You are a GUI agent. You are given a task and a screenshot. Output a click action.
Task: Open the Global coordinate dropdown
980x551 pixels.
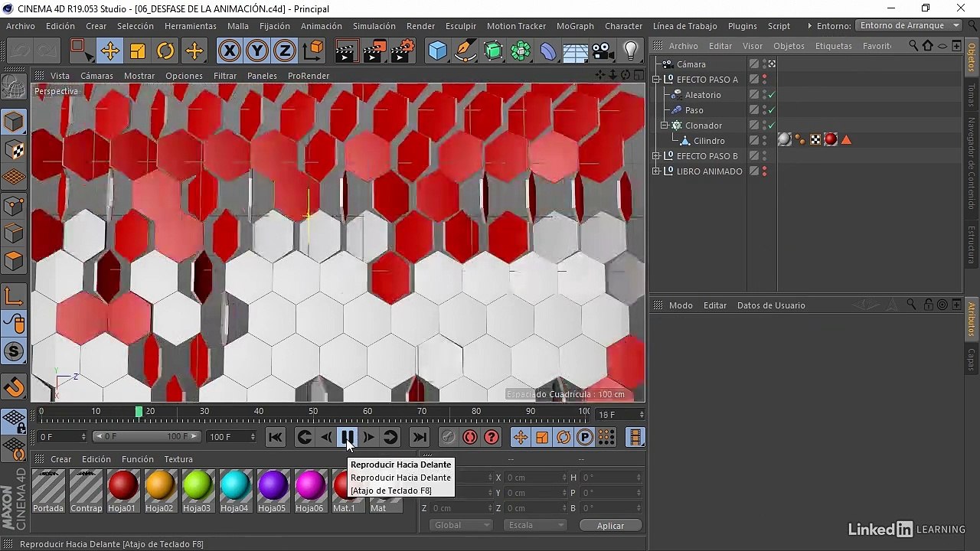tap(460, 525)
